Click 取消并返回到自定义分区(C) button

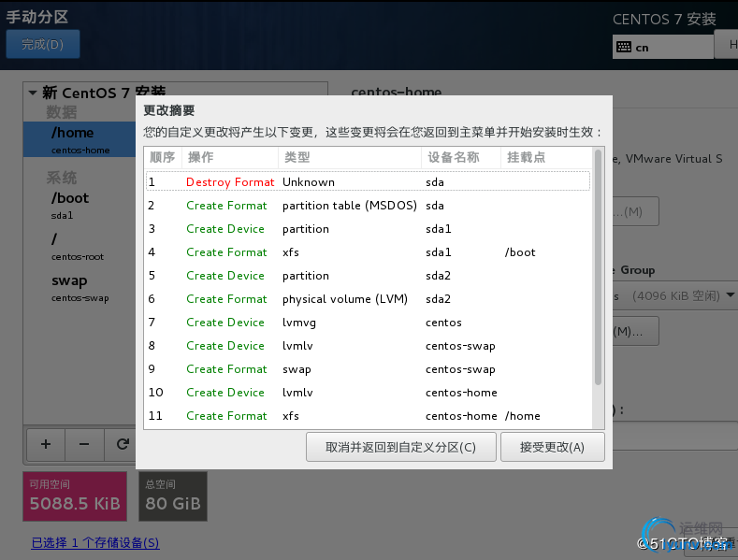pos(401,447)
